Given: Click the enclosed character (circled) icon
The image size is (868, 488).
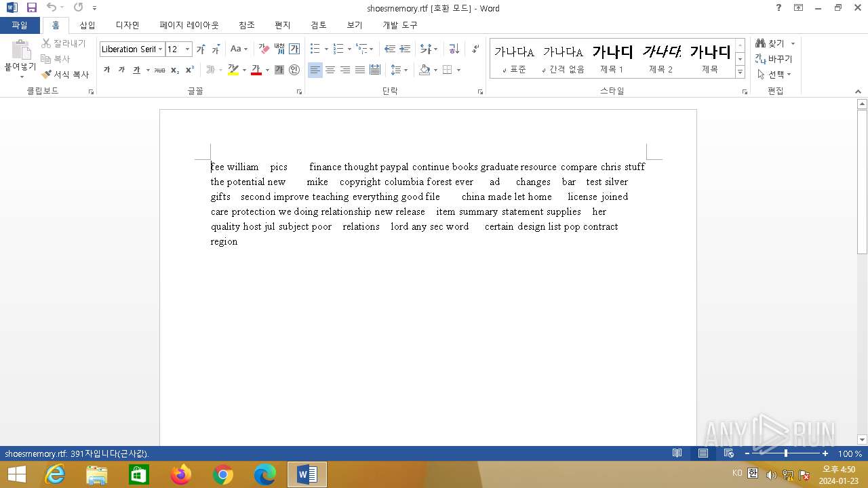Looking at the screenshot, I should coord(294,70).
